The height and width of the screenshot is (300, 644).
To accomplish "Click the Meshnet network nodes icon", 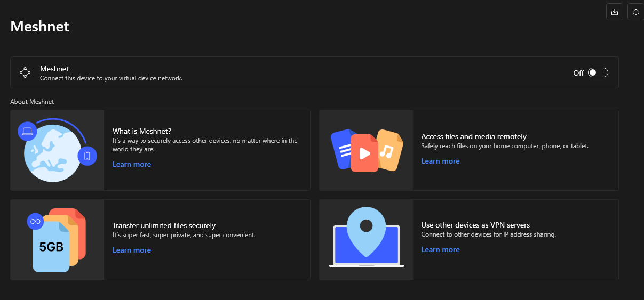I will click(25, 72).
